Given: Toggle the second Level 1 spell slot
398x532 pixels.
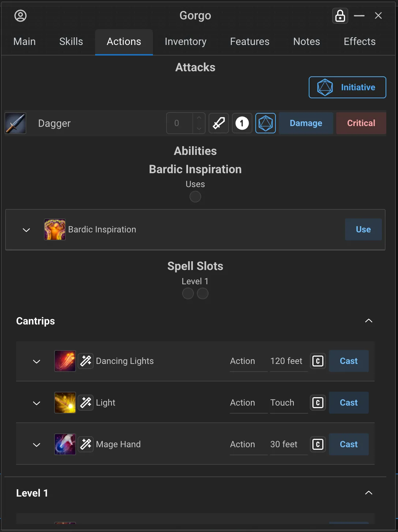Looking at the screenshot, I should point(203,293).
